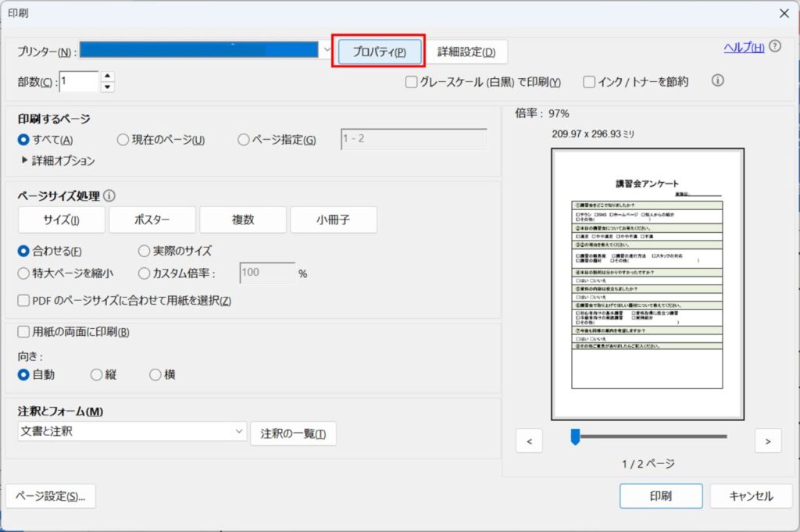The width and height of the screenshot is (800, 532).
Task: Click the 209.97 x 296.93 ミリ size text
Action: point(593,134)
